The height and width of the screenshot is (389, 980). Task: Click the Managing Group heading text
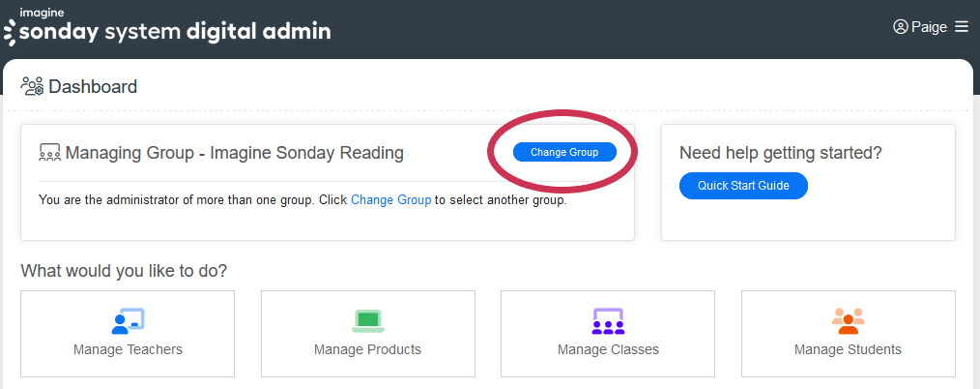coord(234,153)
